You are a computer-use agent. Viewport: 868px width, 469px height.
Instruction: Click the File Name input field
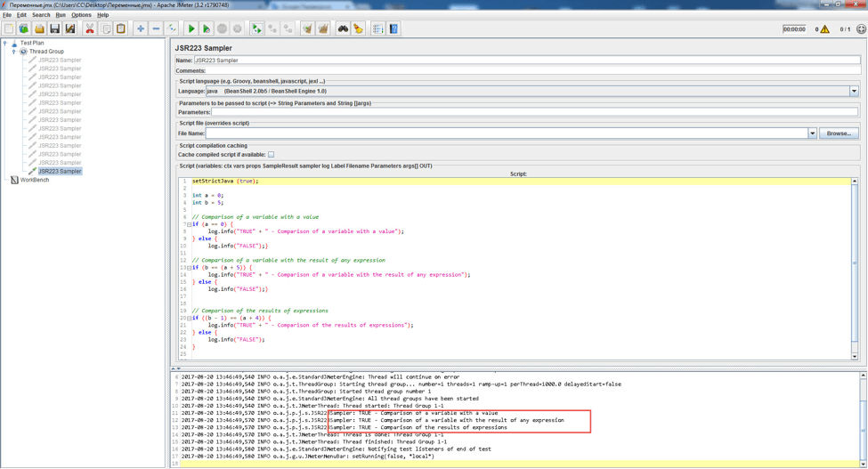point(507,133)
